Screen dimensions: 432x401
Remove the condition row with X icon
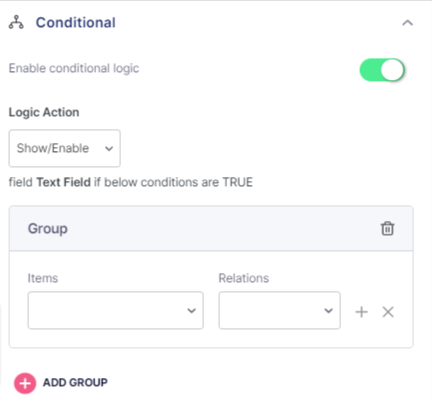tap(388, 312)
